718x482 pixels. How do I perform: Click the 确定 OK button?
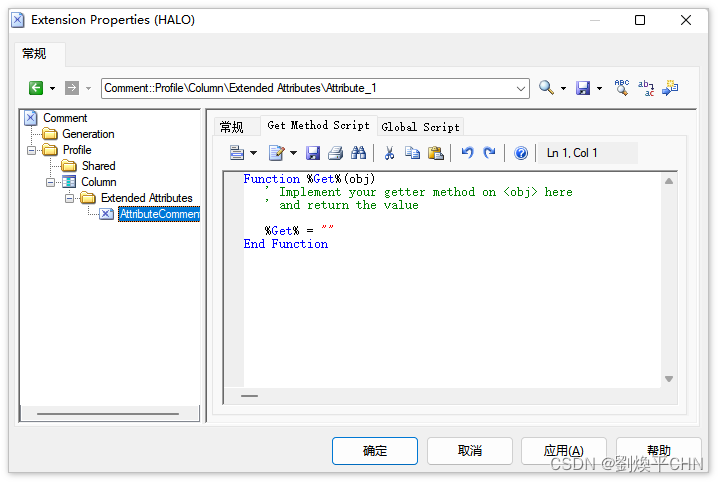(375, 451)
